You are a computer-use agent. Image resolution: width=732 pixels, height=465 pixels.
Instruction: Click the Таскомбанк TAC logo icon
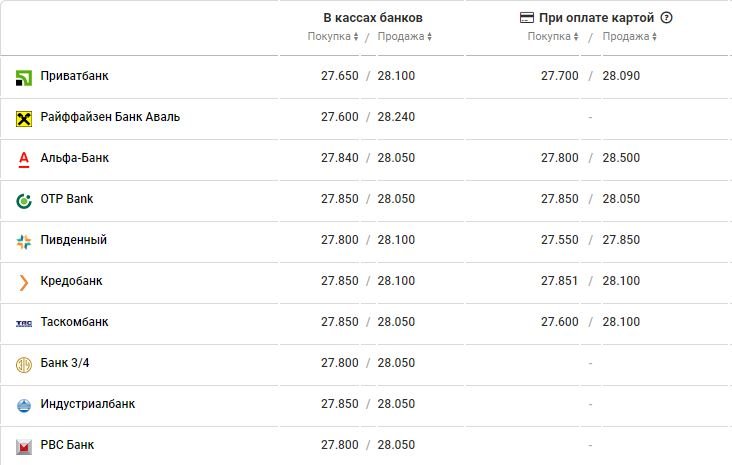pyautogui.click(x=24, y=324)
